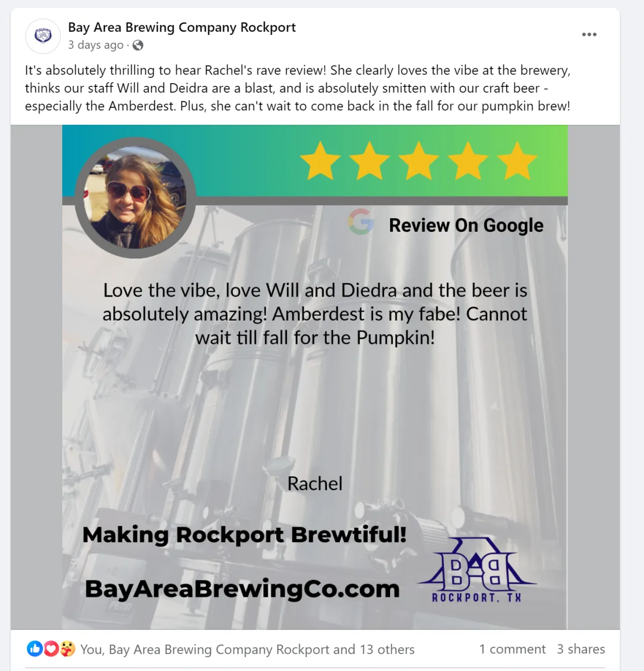Click the Care hug reaction icon

point(67,648)
